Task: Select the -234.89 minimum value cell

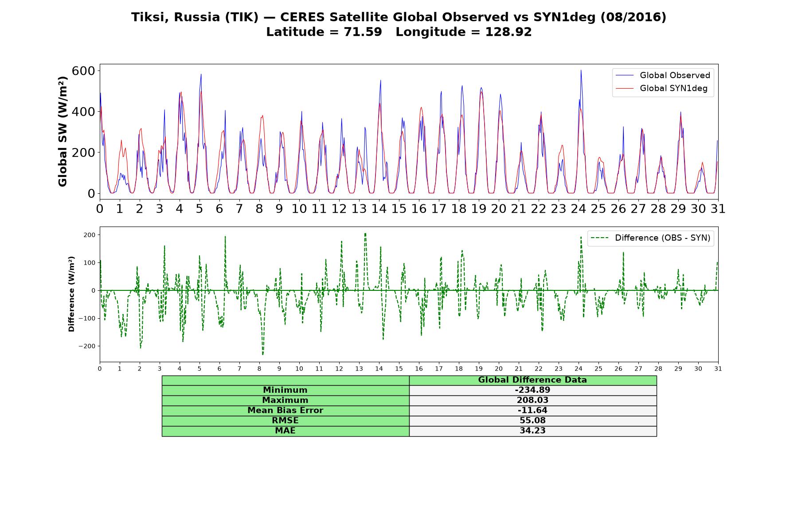Action: tap(533, 390)
